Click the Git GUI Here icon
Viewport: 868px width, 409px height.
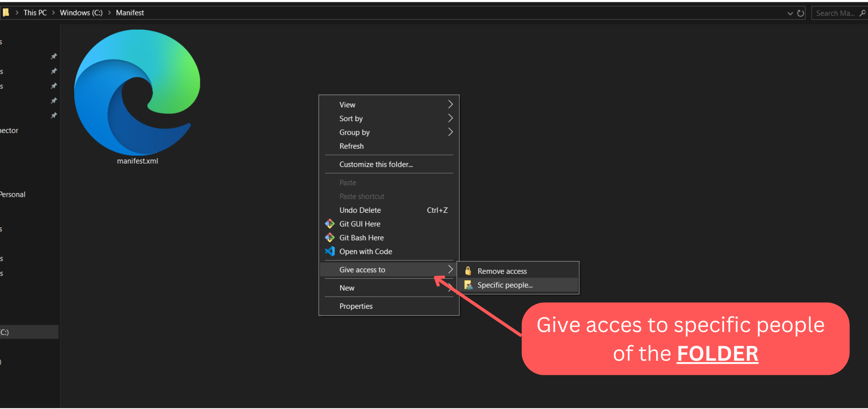point(330,224)
